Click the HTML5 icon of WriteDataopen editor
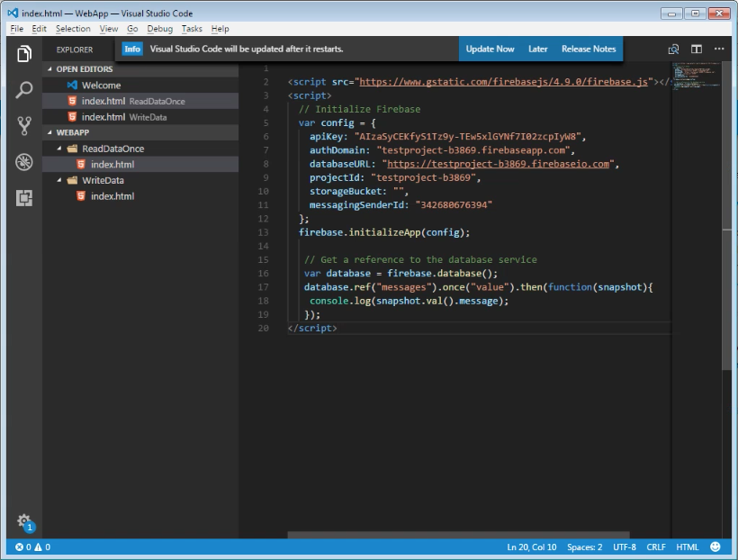The image size is (738, 560). (72, 117)
